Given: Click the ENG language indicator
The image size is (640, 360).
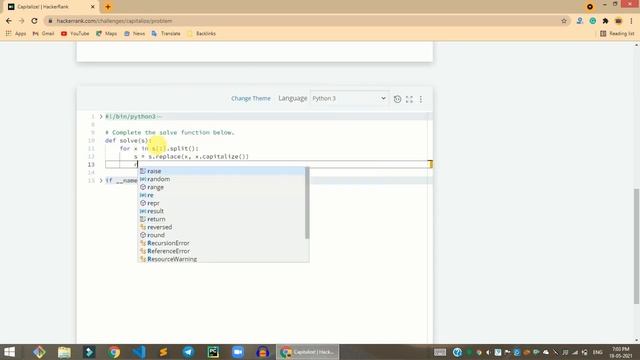Looking at the screenshot, I should (x=598, y=352).
